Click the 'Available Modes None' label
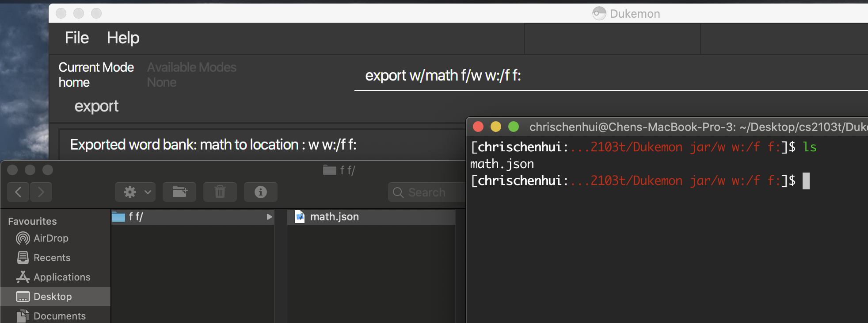Image resolution: width=868 pixels, height=323 pixels. [192, 75]
